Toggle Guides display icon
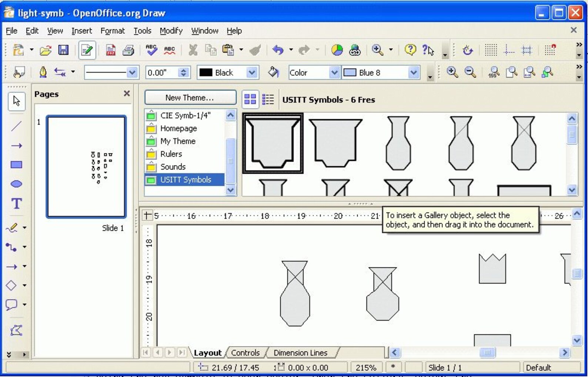588x377 pixels. point(509,50)
